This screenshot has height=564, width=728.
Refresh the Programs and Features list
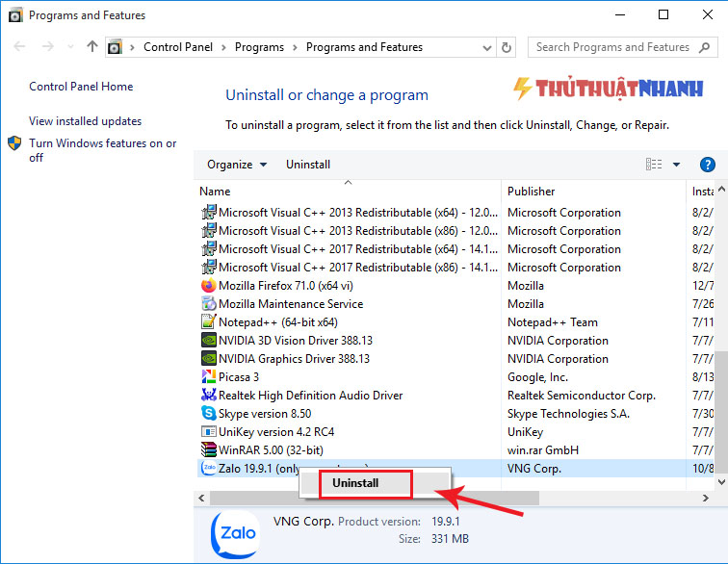click(x=507, y=47)
